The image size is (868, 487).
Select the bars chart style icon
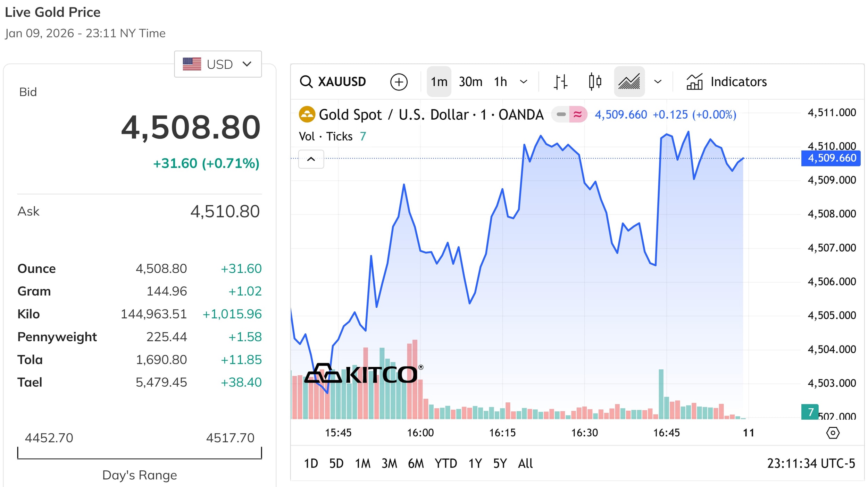[560, 82]
